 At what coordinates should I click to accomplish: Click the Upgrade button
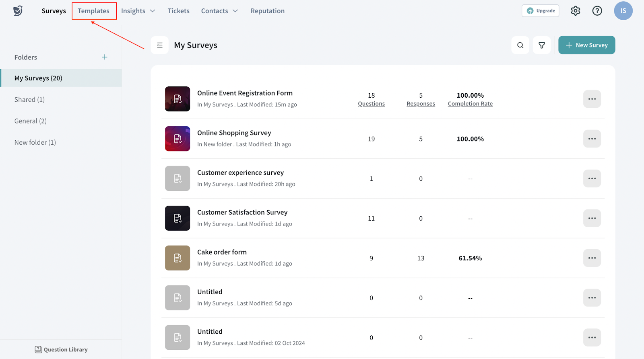click(x=540, y=11)
